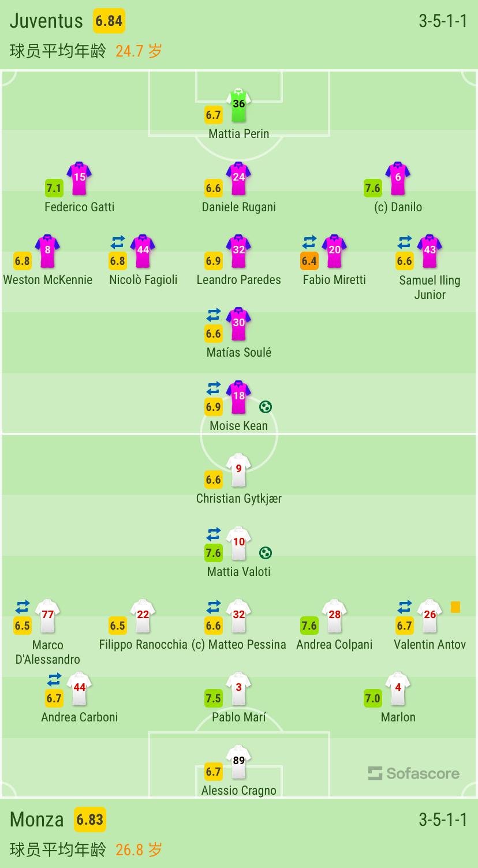478x868 pixels.
Task: Select Alessio Cragno's number 89 jersey
Action: pyautogui.click(x=238, y=761)
